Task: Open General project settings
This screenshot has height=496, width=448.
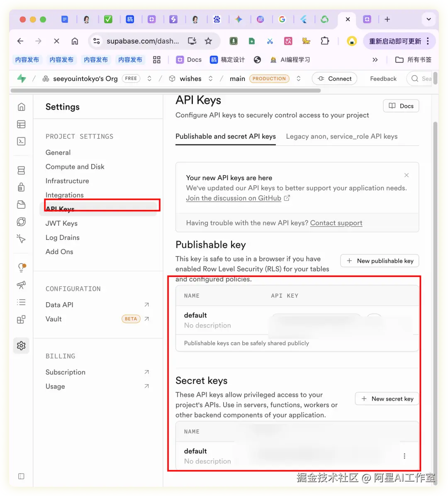Action: tap(58, 152)
